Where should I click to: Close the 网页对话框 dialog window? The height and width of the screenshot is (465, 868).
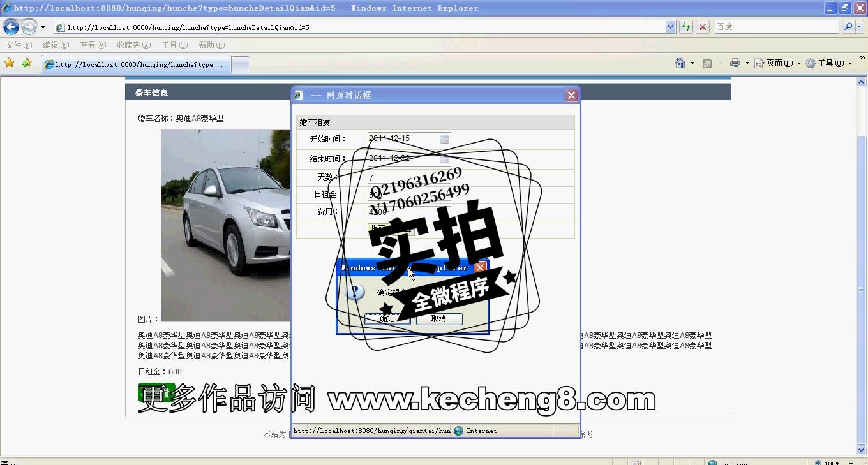coord(571,95)
